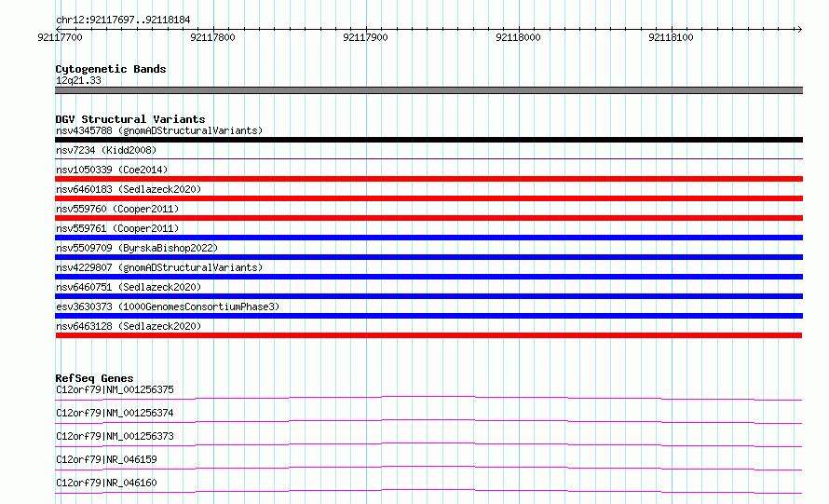Click the C12orf79|NR_046159 transcript label
Image resolution: width=829 pixels, height=504 pixels.
[106, 459]
